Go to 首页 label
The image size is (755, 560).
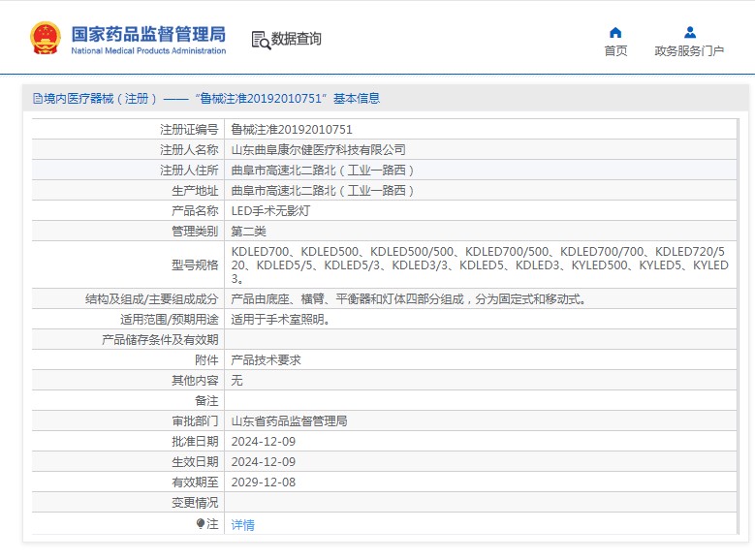(x=615, y=50)
